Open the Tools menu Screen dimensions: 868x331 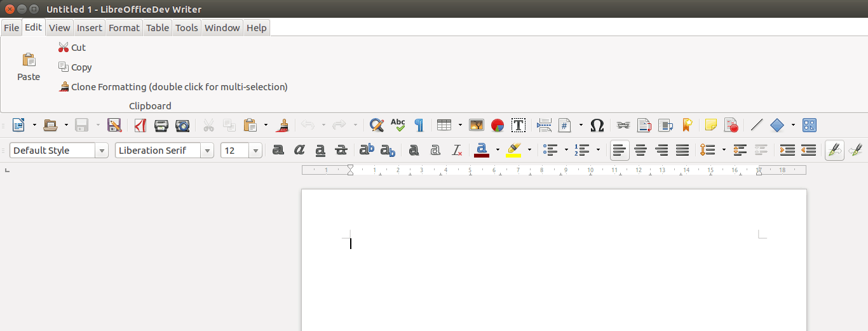point(187,27)
